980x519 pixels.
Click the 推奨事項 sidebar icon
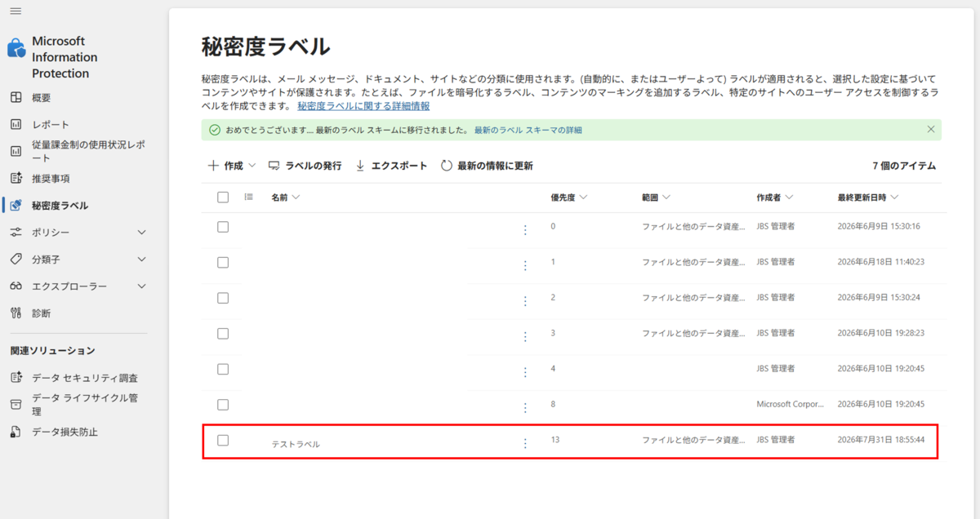[x=16, y=178]
